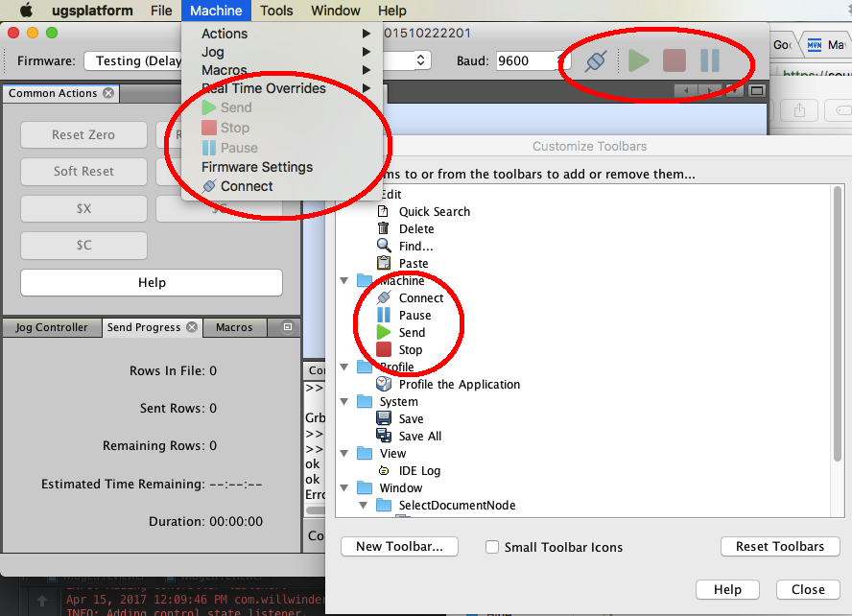Screen dimensions: 852x616
Task: Enable the Small Toolbar Icons checkbox
Action: [x=492, y=547]
